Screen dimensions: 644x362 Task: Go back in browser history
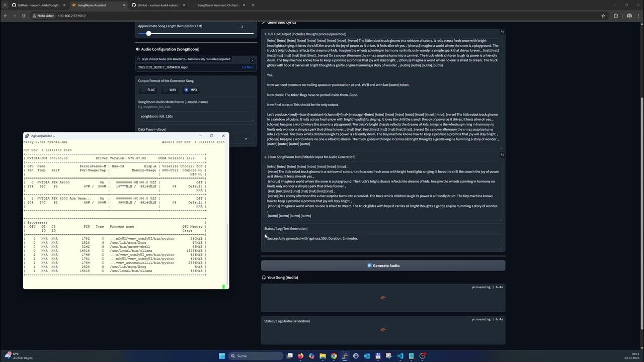click(6, 16)
